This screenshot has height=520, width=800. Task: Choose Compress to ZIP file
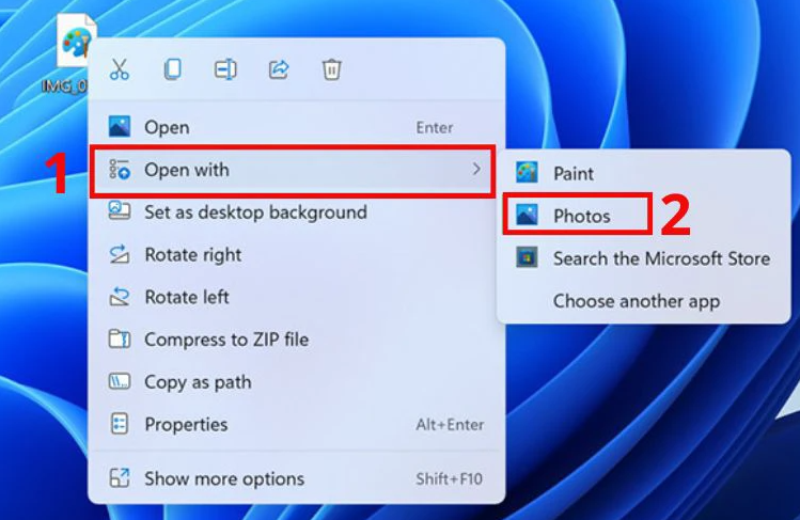[x=296, y=339]
